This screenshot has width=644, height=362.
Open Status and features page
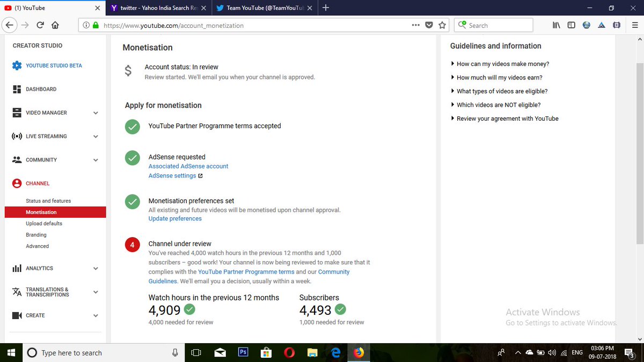pyautogui.click(x=48, y=201)
